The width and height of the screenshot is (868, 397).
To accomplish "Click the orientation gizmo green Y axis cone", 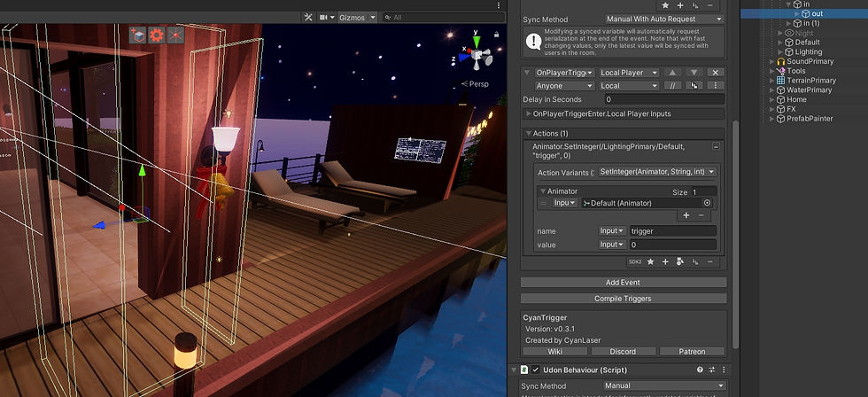I will click(x=477, y=41).
